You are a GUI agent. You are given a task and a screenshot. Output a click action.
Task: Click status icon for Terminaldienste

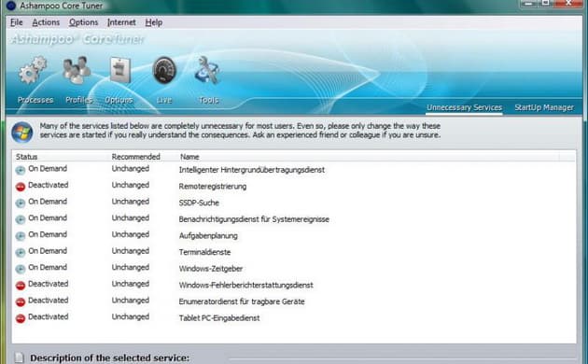coord(21,253)
